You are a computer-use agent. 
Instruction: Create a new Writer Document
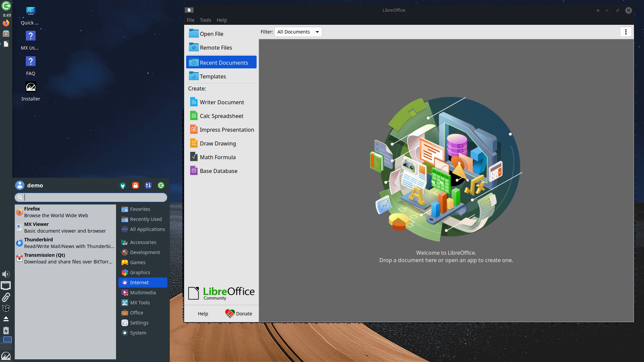point(221,102)
